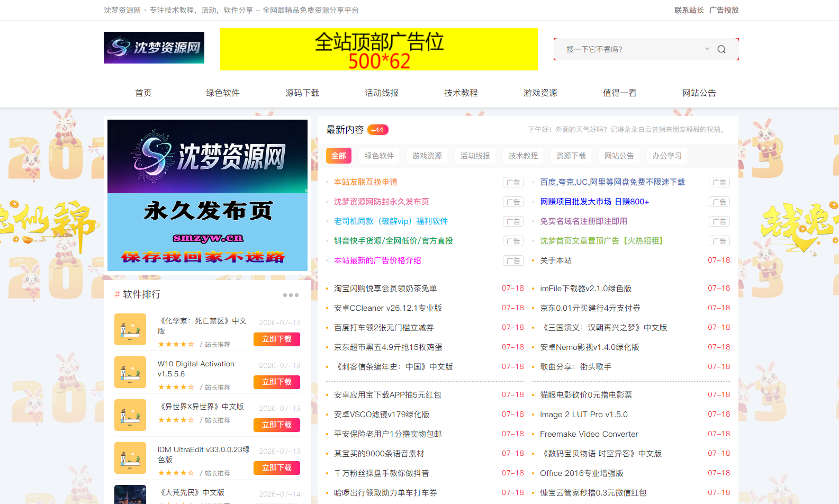The height and width of the screenshot is (504, 839).
Task: Open the 沈梦资源网防封永久发布页 link
Action: pos(382,202)
